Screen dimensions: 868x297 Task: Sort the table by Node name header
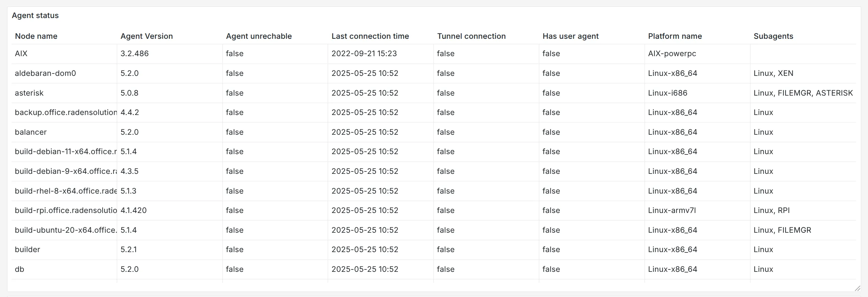[x=36, y=36]
